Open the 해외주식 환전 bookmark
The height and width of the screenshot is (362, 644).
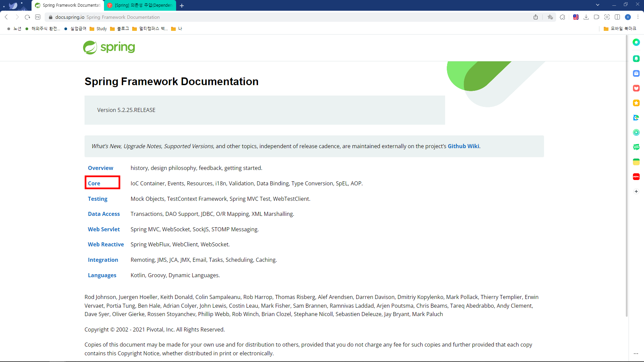(43, 29)
